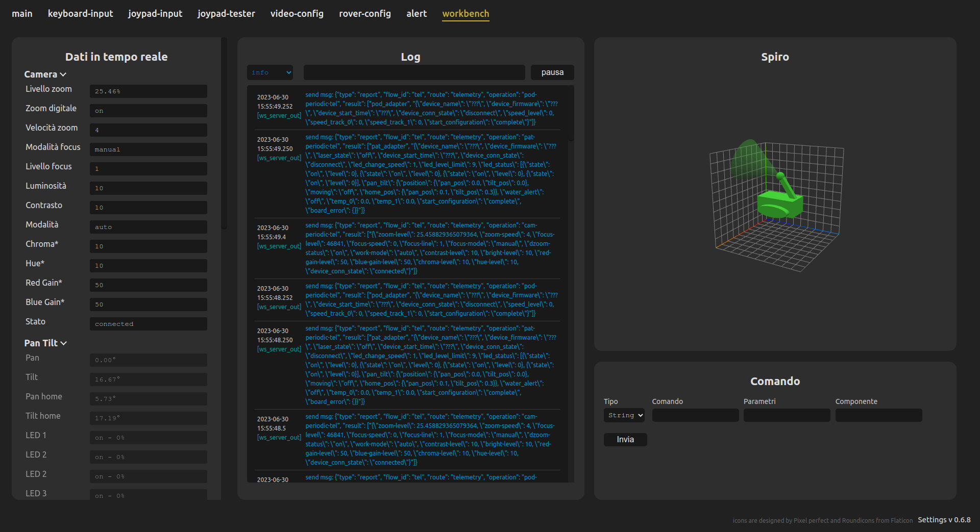Click the Settings v 0.6.8 link
This screenshot has width=980, height=532.
tap(944, 520)
